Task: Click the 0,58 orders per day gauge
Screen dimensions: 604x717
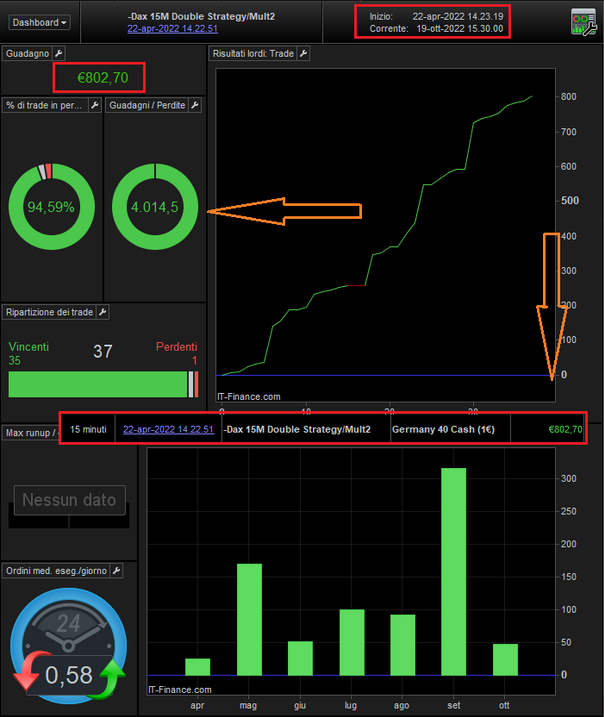Action: click(69, 646)
